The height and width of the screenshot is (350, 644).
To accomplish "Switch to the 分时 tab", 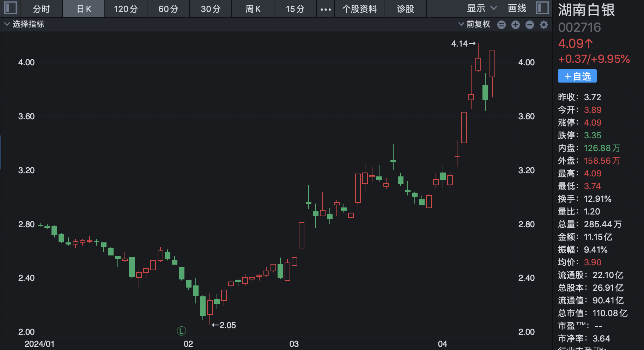I will (41, 9).
